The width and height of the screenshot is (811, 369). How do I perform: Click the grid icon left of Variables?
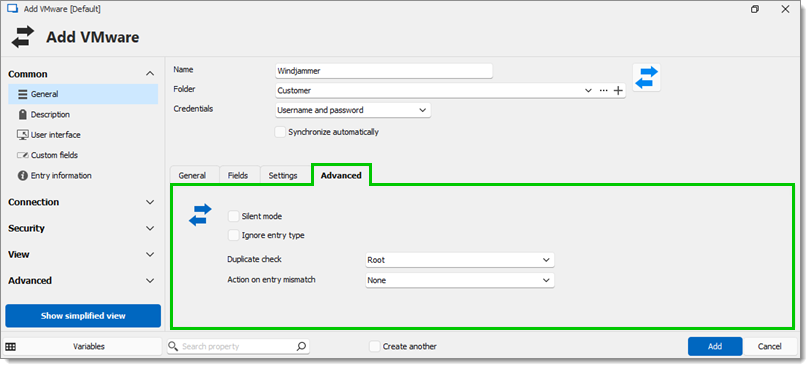10,347
